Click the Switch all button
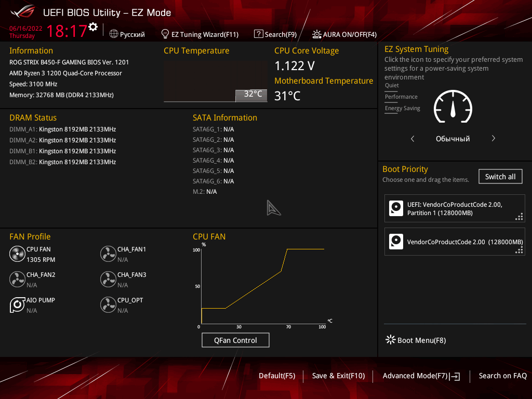532x399 pixels. click(500, 177)
